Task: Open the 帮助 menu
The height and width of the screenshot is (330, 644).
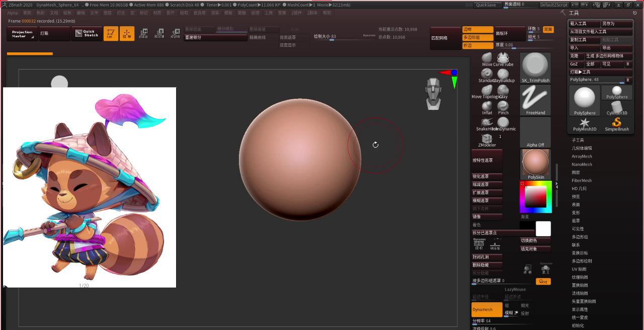Action: (x=327, y=13)
